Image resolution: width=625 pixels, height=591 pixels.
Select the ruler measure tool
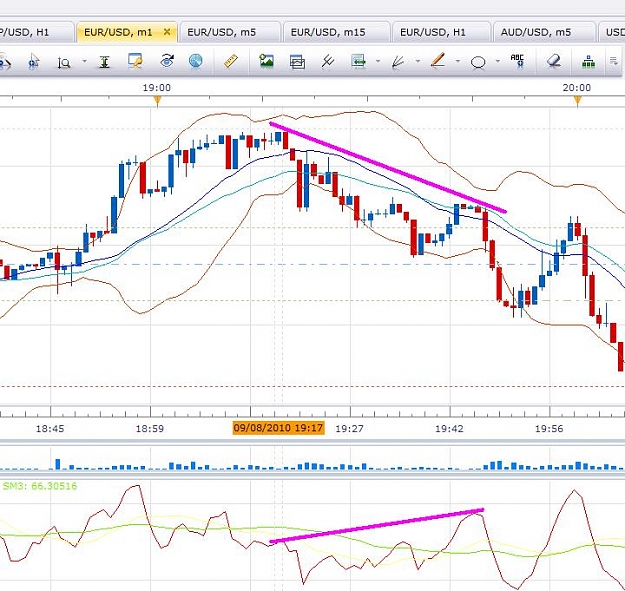[x=231, y=61]
